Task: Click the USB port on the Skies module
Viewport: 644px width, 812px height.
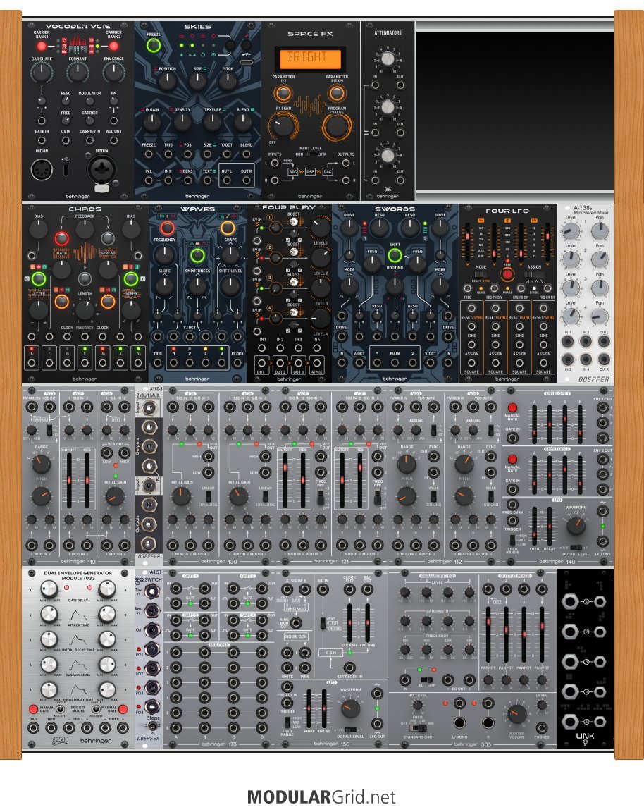Action: pos(247,62)
